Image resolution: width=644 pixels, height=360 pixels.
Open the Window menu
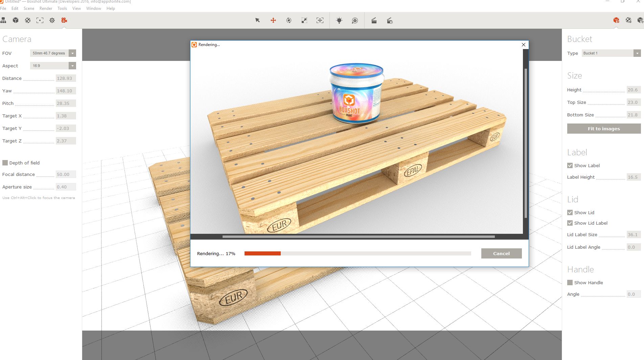point(94,8)
